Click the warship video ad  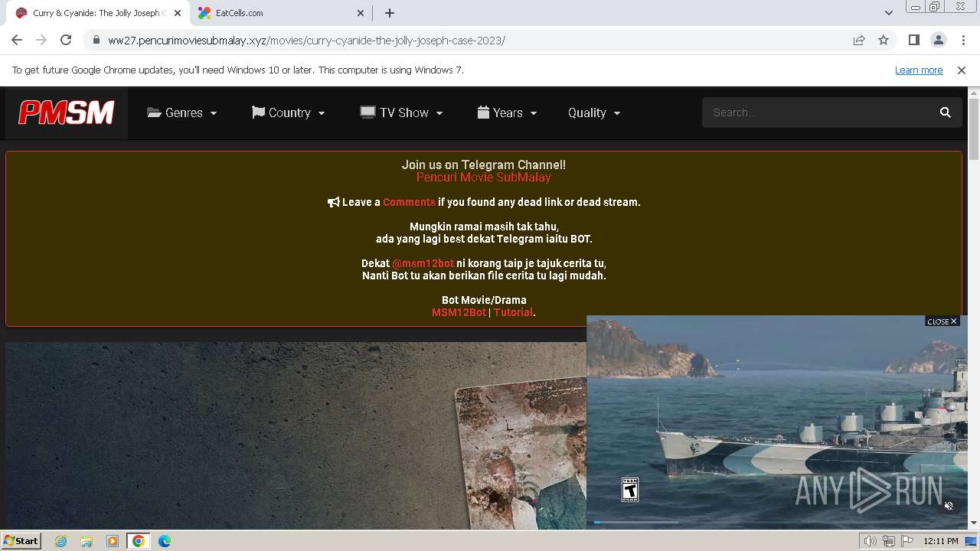coord(777,421)
